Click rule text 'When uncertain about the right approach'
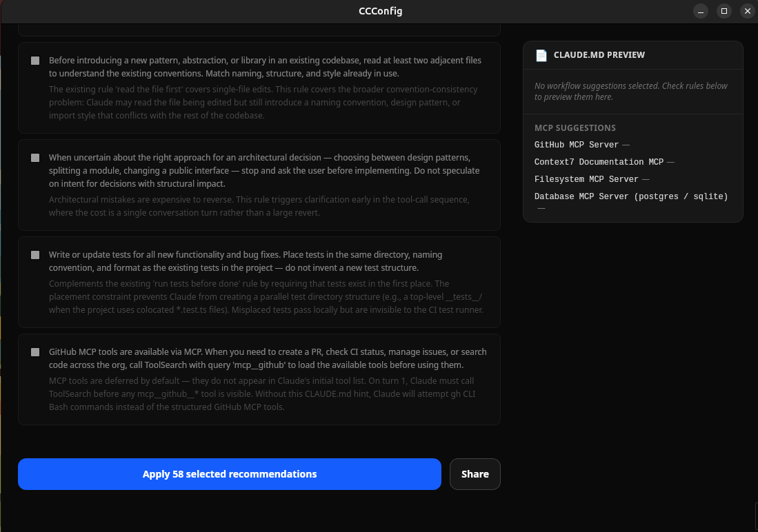The height and width of the screenshot is (532, 758). tap(264, 171)
